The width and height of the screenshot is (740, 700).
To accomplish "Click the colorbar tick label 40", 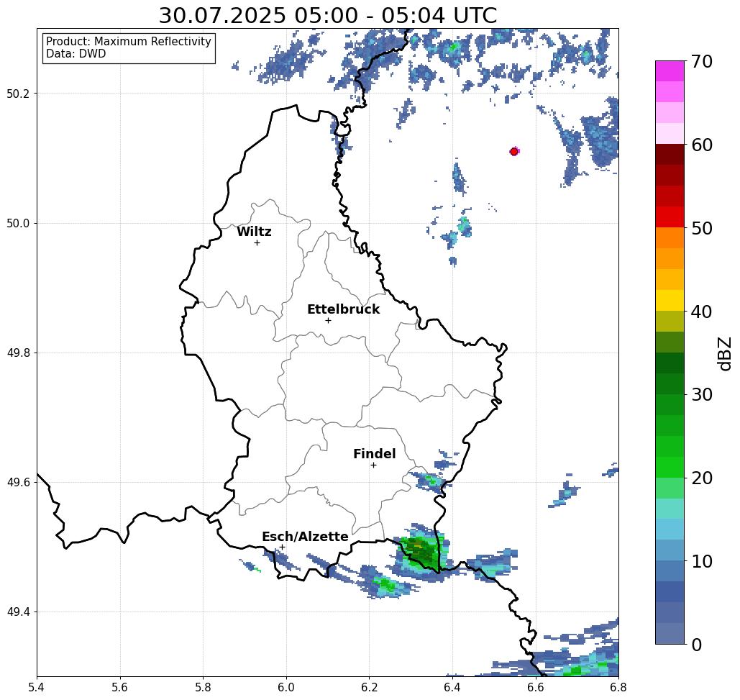I will click(702, 312).
